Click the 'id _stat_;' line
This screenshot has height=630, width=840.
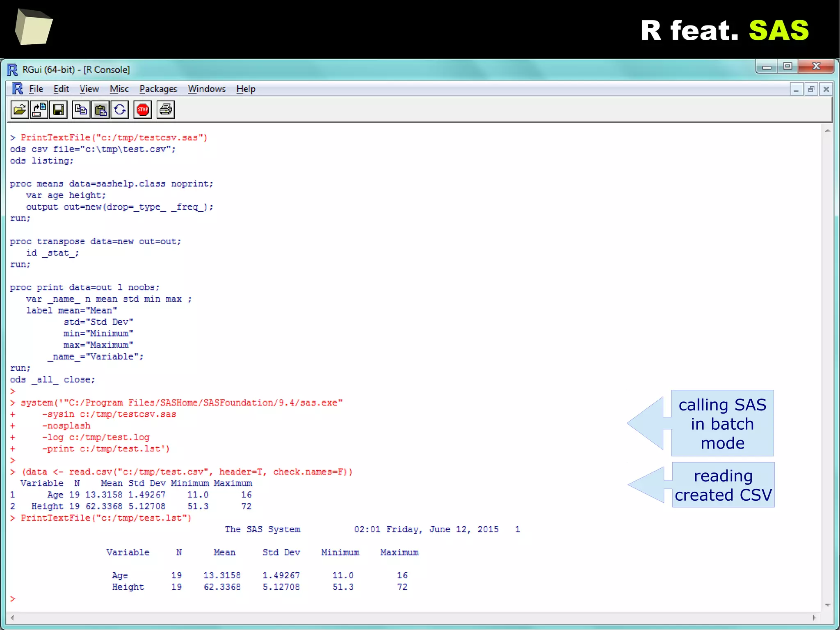[52, 253]
